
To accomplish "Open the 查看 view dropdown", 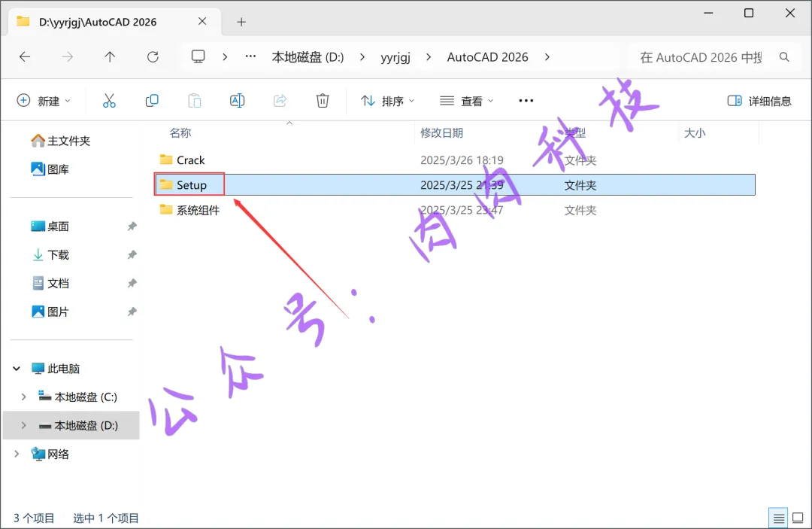I will (466, 101).
